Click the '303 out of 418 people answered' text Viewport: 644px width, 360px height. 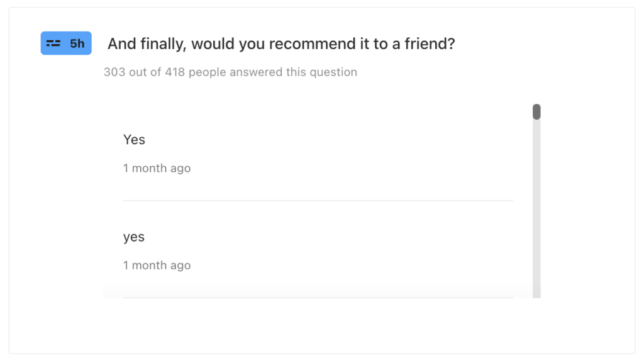pos(230,72)
